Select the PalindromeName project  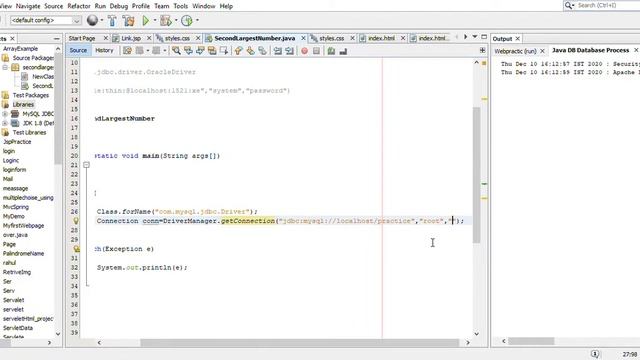click(x=23, y=253)
